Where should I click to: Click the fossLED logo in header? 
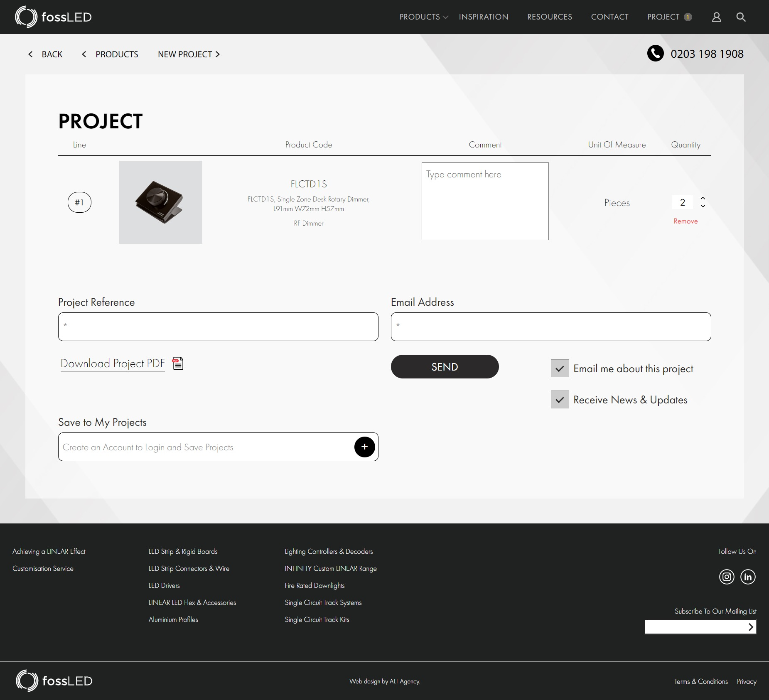point(53,17)
